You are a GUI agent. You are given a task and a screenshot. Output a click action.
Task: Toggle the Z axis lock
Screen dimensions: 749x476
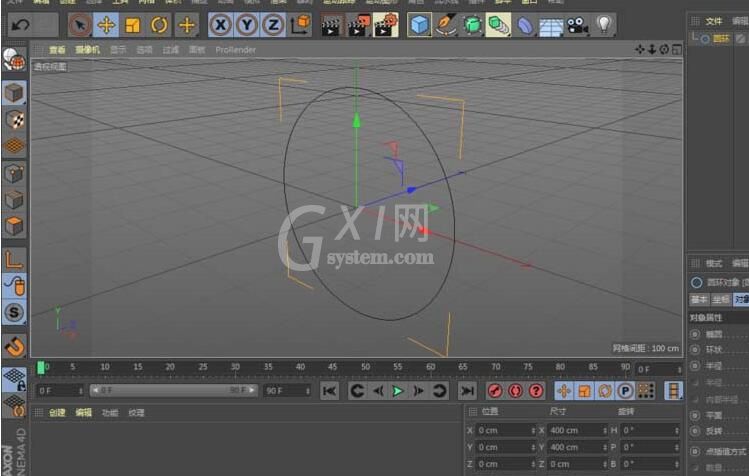point(273,25)
